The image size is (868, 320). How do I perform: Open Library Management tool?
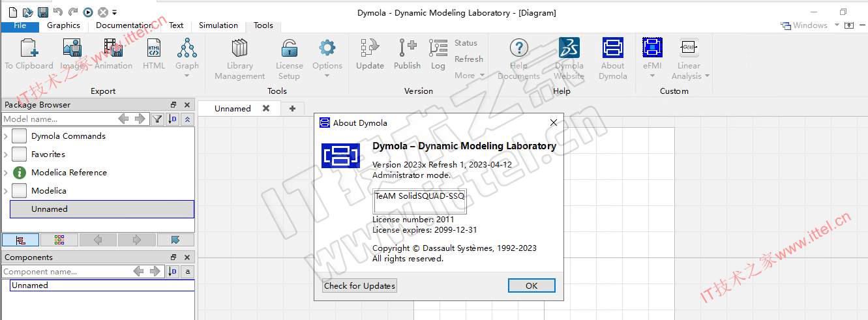click(240, 59)
